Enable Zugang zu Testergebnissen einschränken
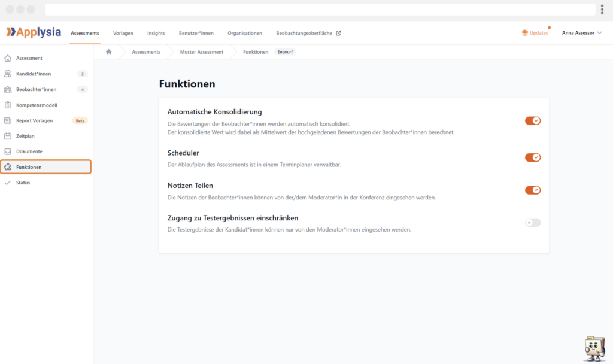613x364 pixels. pos(532,223)
